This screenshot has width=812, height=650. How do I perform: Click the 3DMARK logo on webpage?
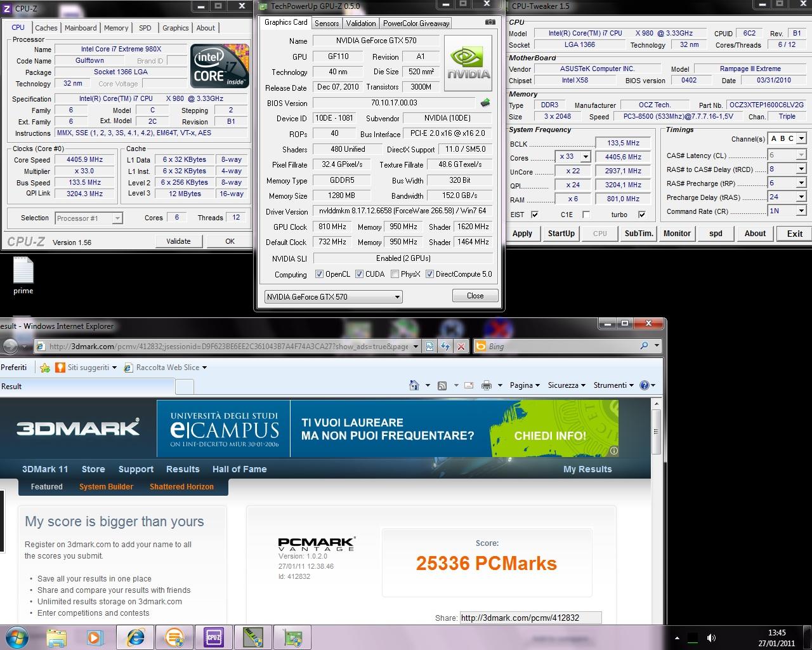pyautogui.click(x=78, y=428)
